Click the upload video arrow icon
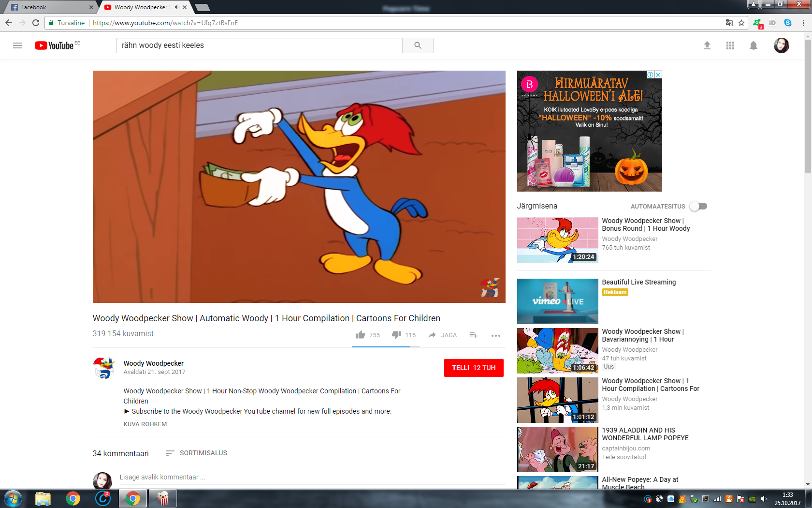812x508 pixels. tap(707, 45)
